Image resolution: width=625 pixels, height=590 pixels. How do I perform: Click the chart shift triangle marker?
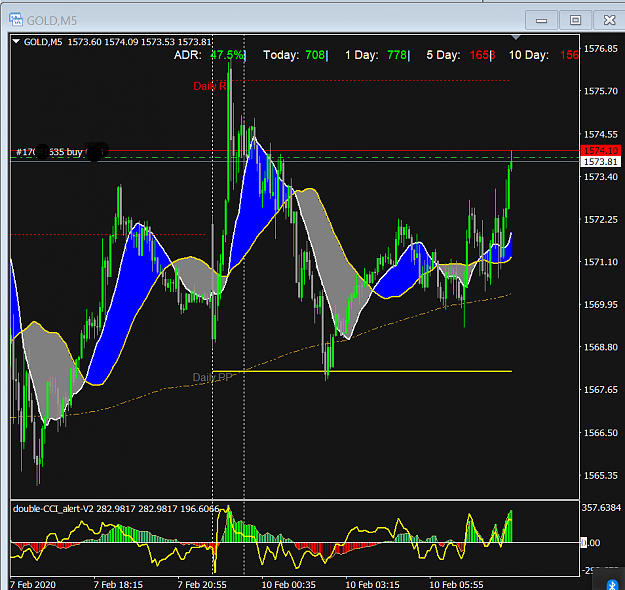click(516, 37)
